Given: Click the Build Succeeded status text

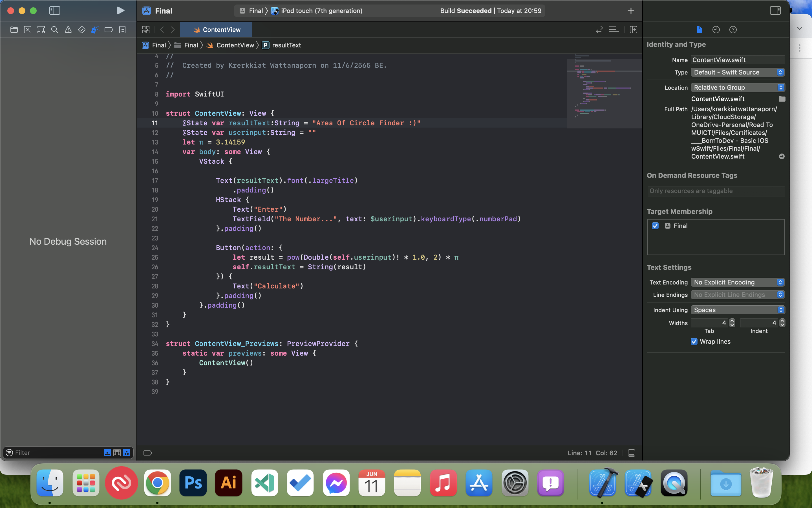Looking at the screenshot, I should pyautogui.click(x=466, y=11).
